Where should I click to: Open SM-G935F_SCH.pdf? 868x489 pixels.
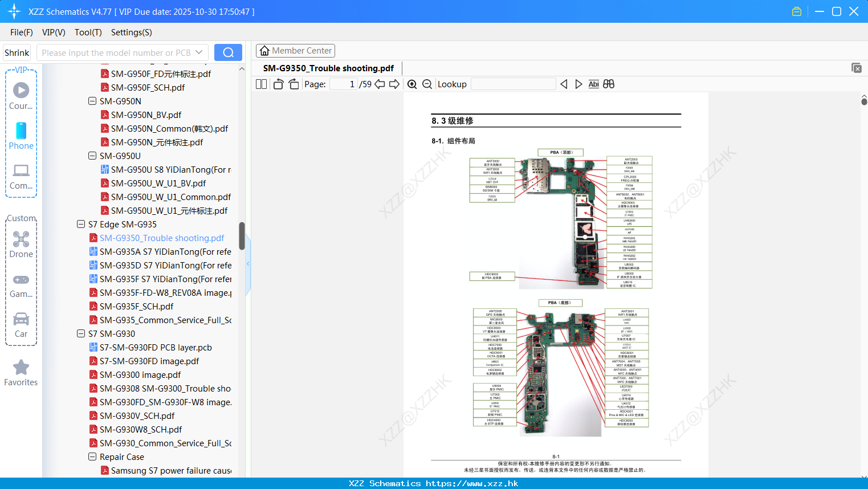(136, 306)
